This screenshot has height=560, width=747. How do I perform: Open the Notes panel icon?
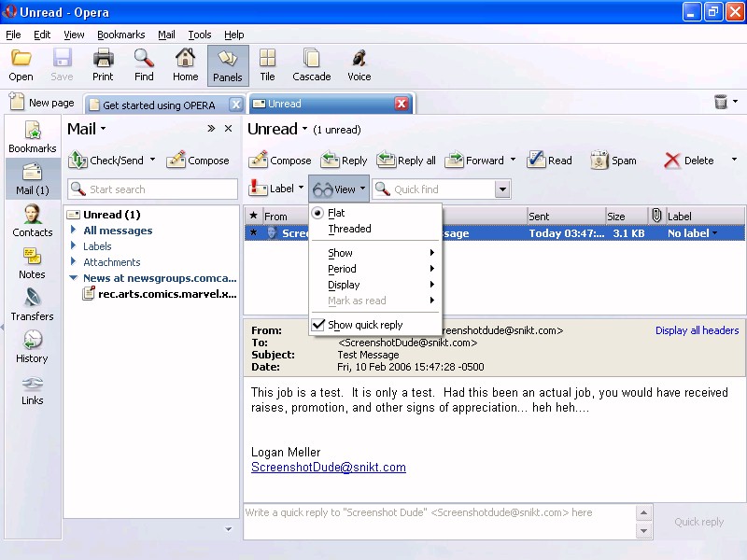(x=33, y=263)
